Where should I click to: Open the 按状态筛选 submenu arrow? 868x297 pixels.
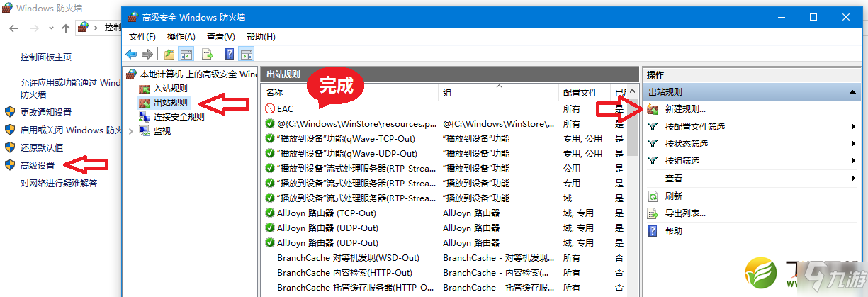point(853,144)
